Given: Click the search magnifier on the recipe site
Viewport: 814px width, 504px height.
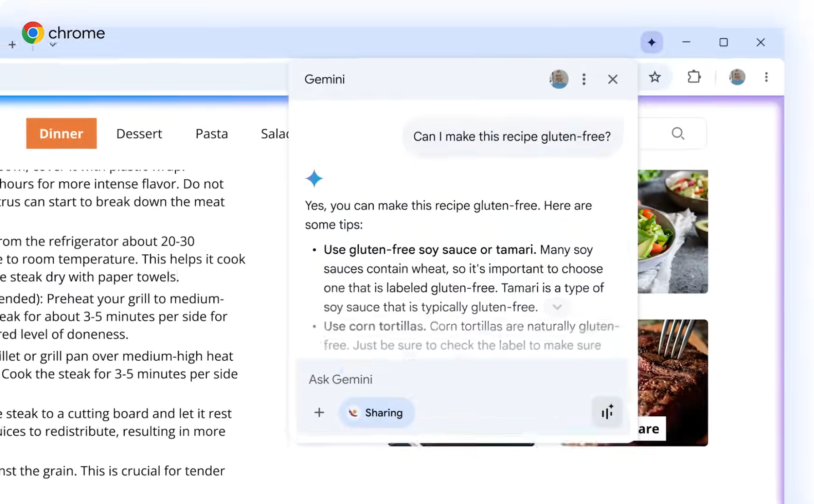Looking at the screenshot, I should point(678,133).
